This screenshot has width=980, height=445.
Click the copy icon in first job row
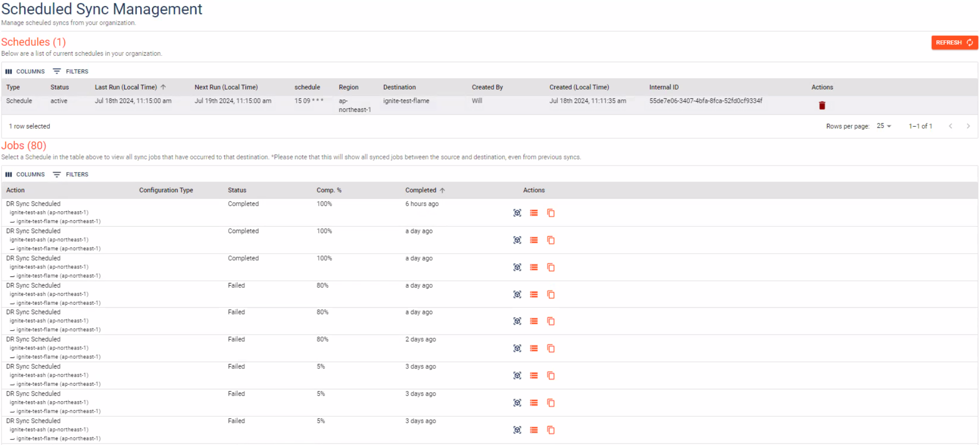[550, 213]
